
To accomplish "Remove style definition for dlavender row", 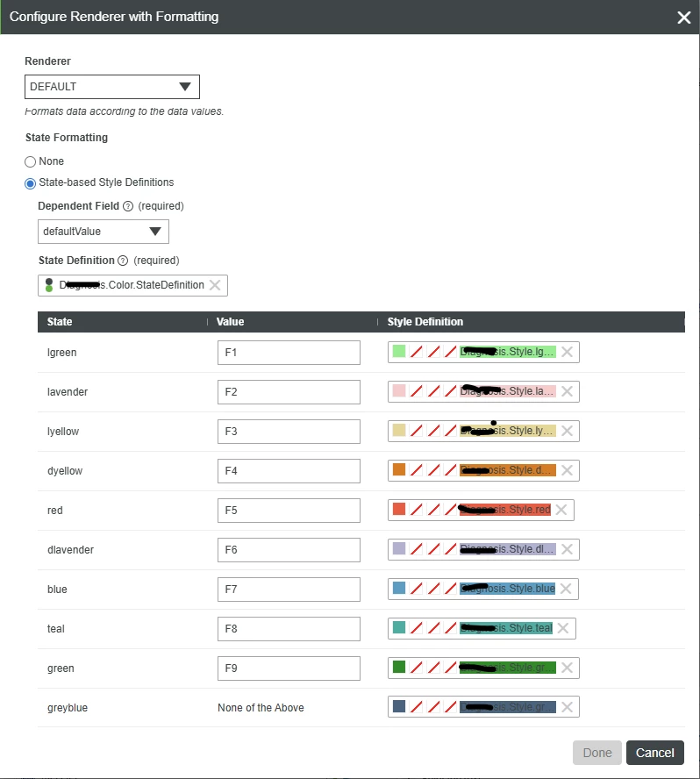I will click(567, 549).
